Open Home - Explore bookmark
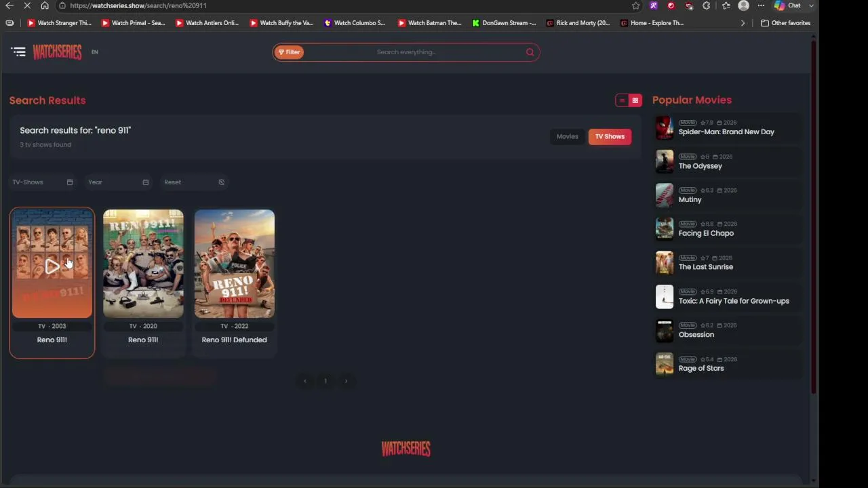Viewport: 868px width, 488px height. click(x=652, y=23)
